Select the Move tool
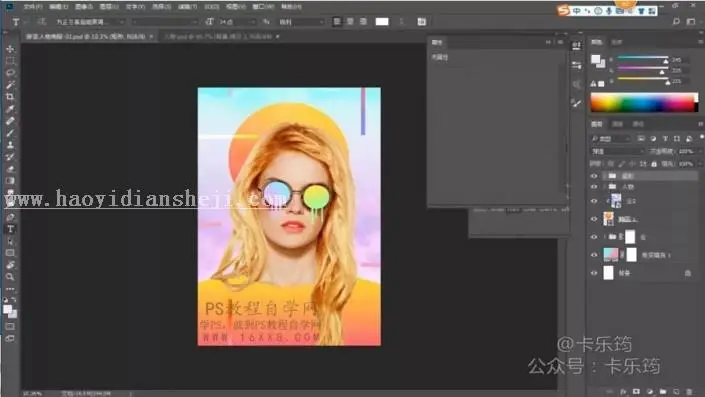 [10, 49]
